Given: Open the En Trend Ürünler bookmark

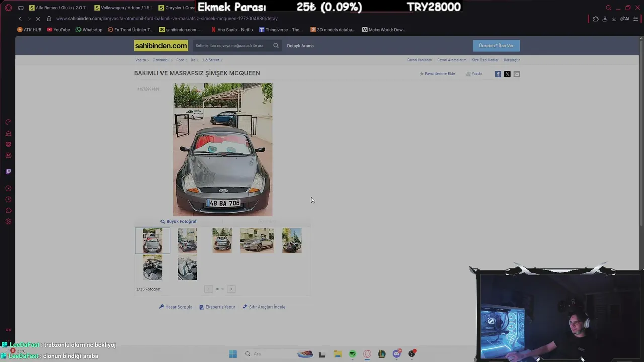Looking at the screenshot, I should pyautogui.click(x=131, y=30).
